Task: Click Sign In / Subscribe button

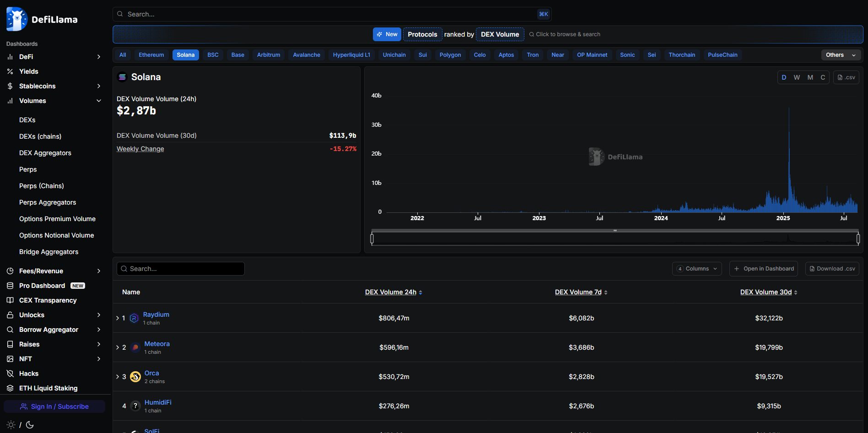Action: 54,406
